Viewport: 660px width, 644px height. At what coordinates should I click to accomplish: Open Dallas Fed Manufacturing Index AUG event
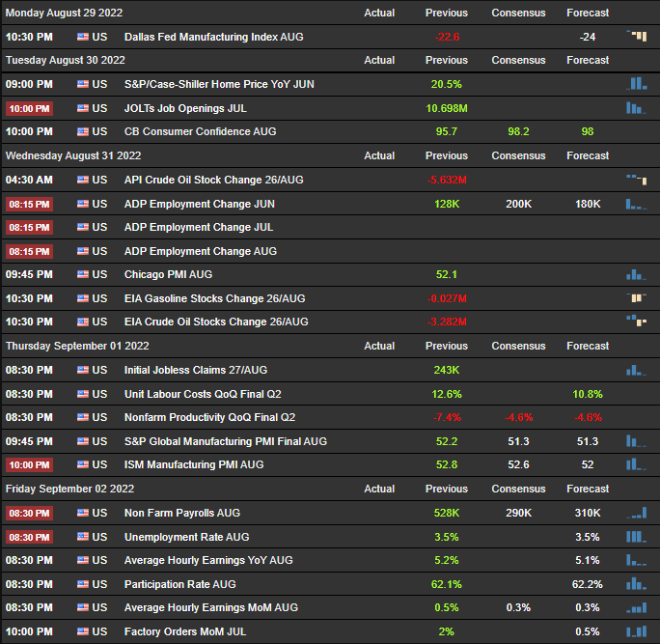point(214,37)
